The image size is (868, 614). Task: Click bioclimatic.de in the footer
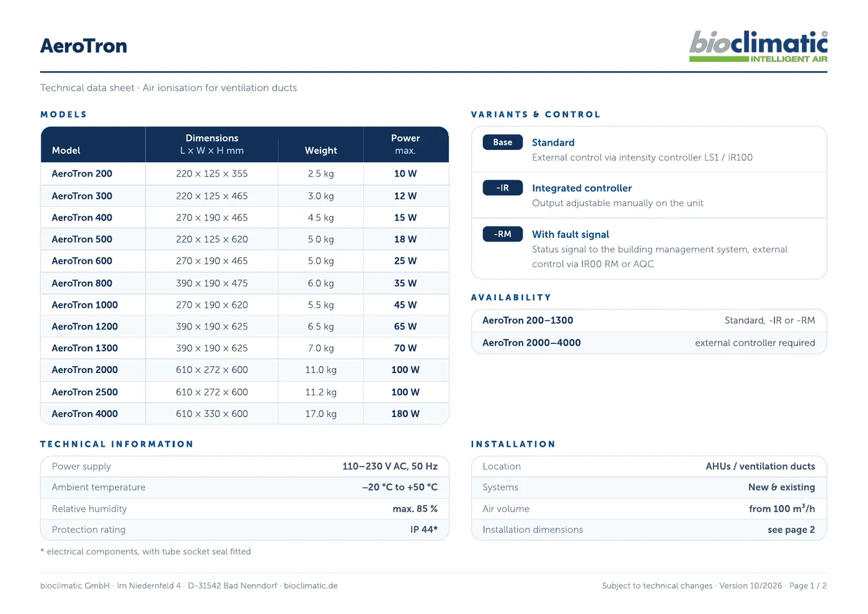coord(311,585)
